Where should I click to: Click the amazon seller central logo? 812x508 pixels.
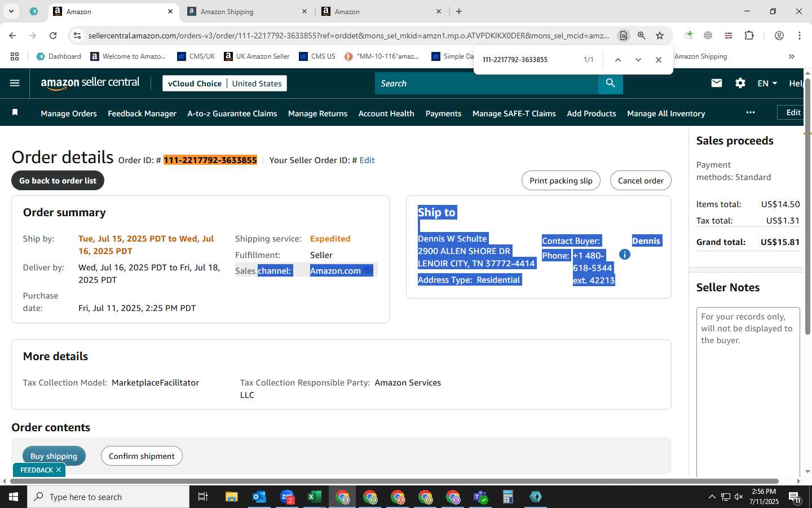90,83
